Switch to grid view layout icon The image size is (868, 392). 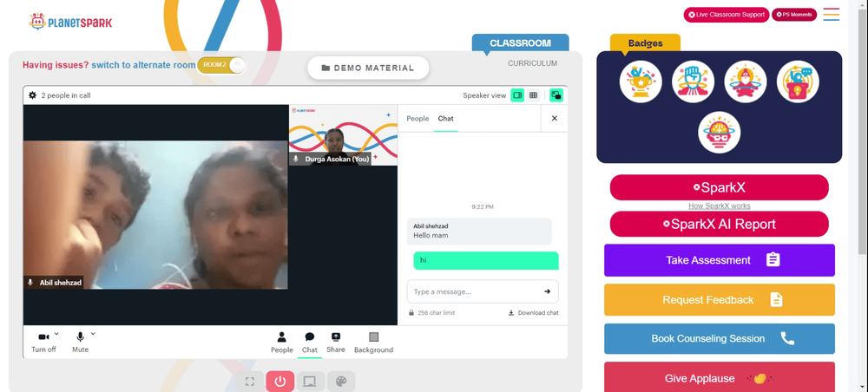tap(533, 95)
